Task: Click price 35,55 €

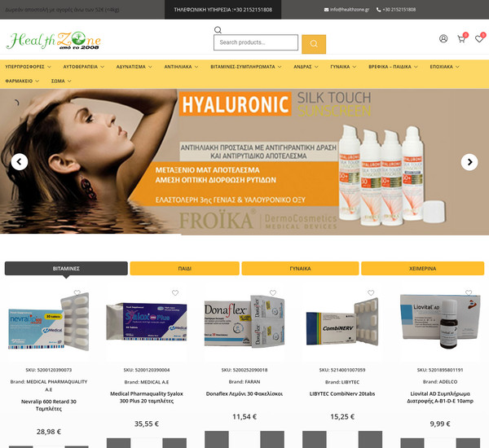Action: 147,424
